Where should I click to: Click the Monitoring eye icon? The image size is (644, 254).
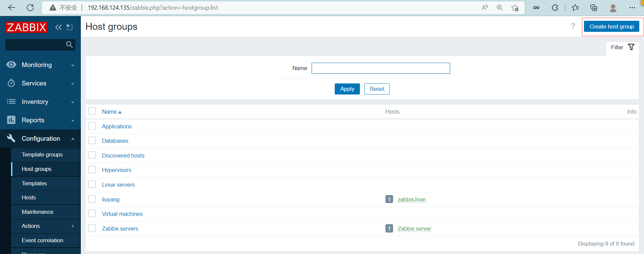[x=11, y=65]
